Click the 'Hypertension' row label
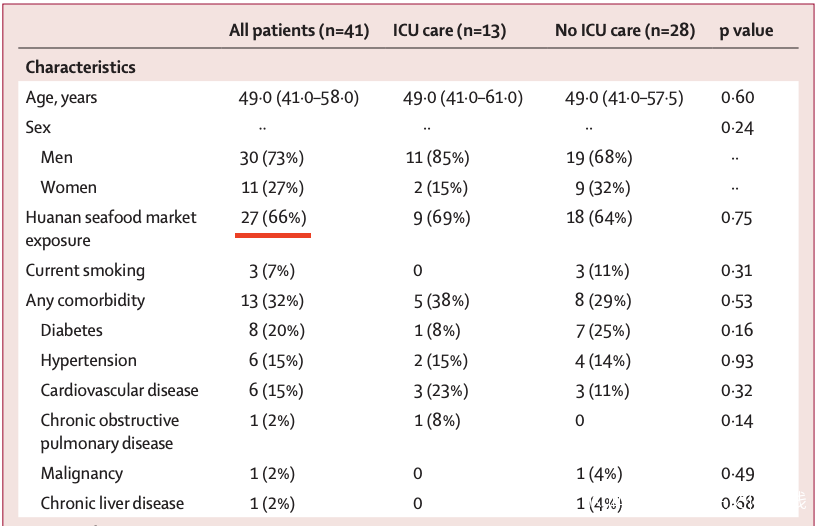 [89, 361]
